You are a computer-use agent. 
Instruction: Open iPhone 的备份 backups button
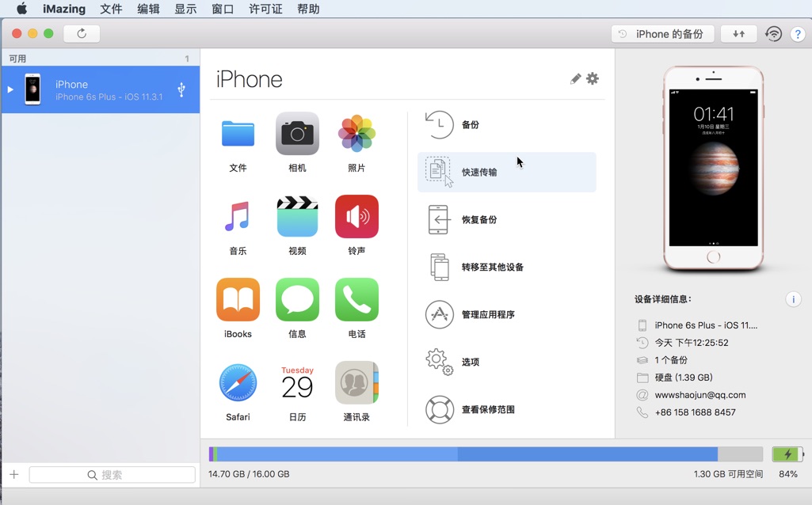pos(663,34)
